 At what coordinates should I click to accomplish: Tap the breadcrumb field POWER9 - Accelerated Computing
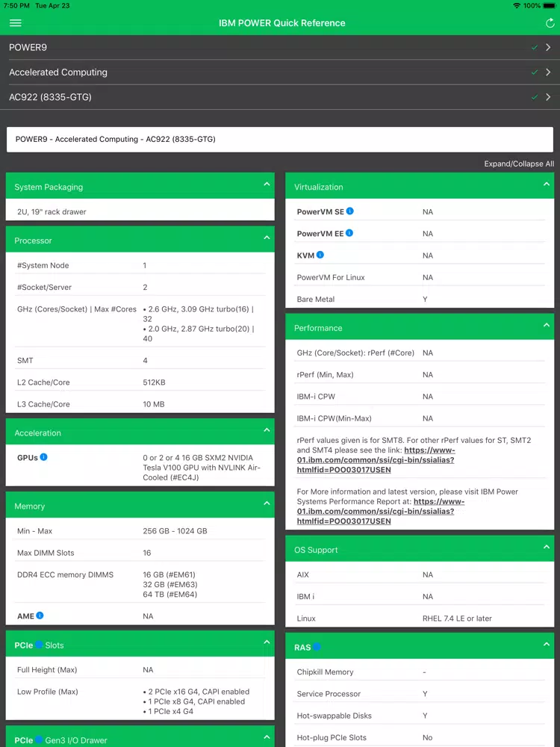click(280, 139)
